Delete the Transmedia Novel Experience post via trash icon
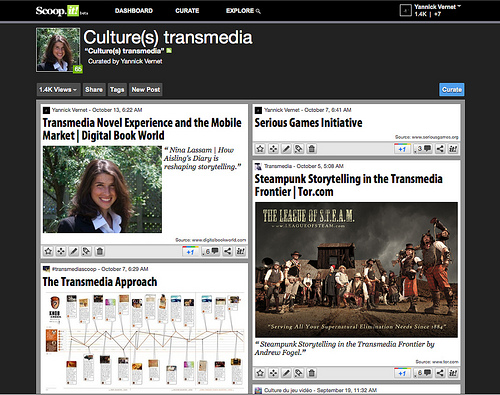This screenshot has height=395, width=500. [99, 251]
